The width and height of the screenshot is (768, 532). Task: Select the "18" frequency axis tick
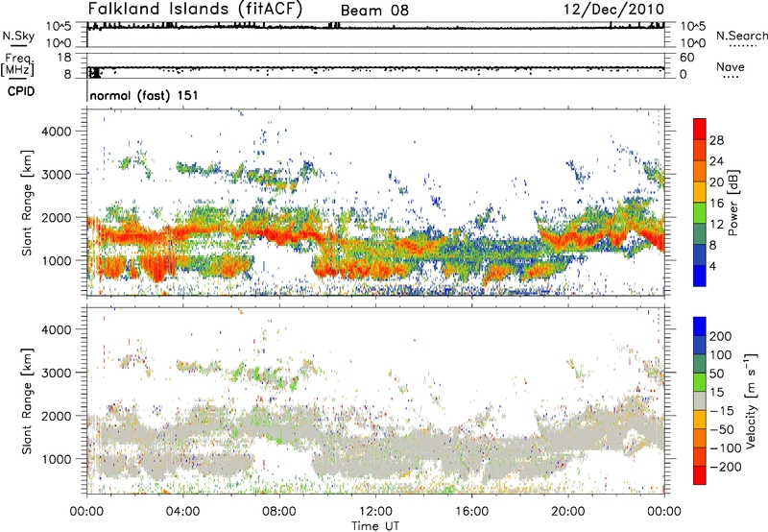[64, 58]
